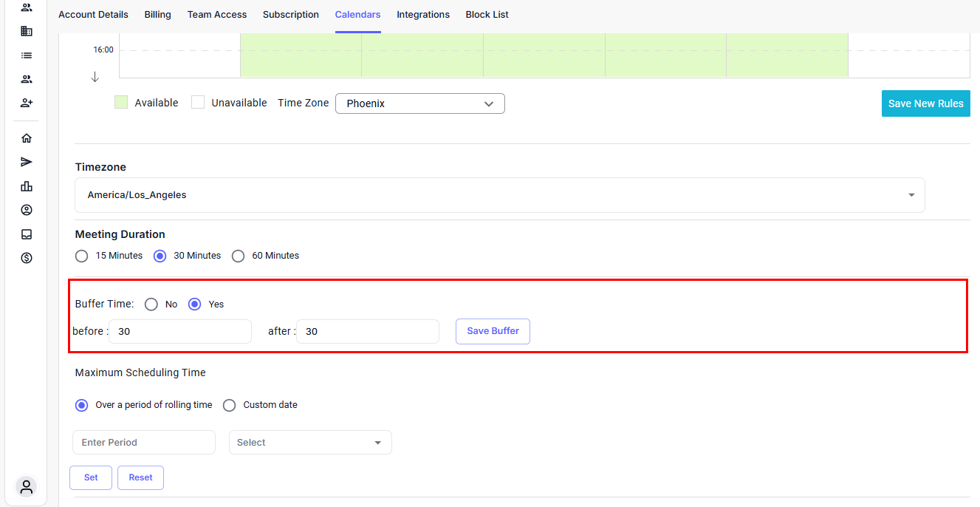
Task: Select the 15 Minutes meeting duration
Action: point(82,256)
